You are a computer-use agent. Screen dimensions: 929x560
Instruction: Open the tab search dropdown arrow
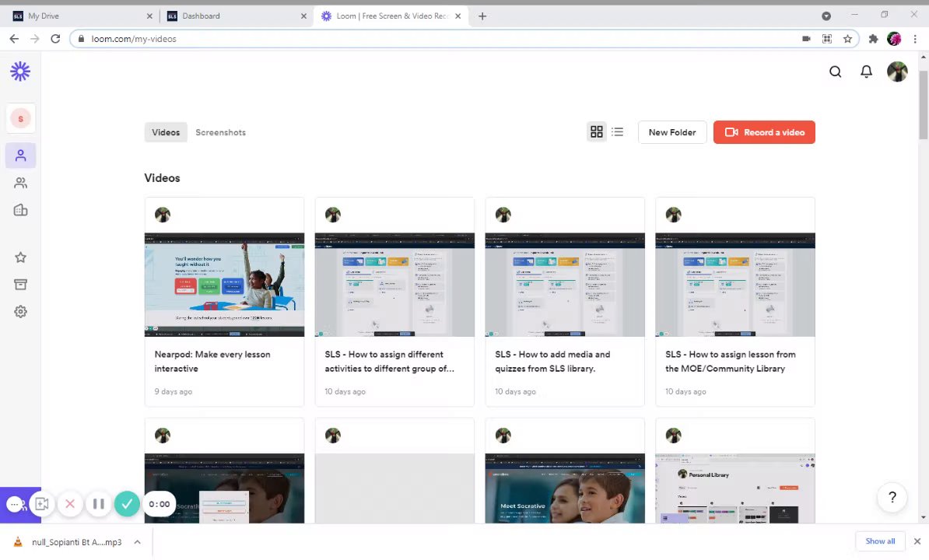pos(826,16)
